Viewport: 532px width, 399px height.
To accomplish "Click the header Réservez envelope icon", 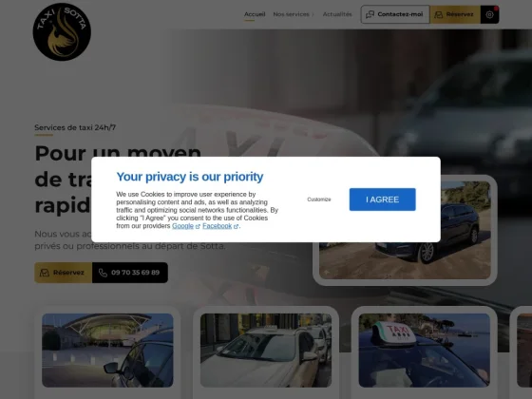I will click(x=439, y=14).
